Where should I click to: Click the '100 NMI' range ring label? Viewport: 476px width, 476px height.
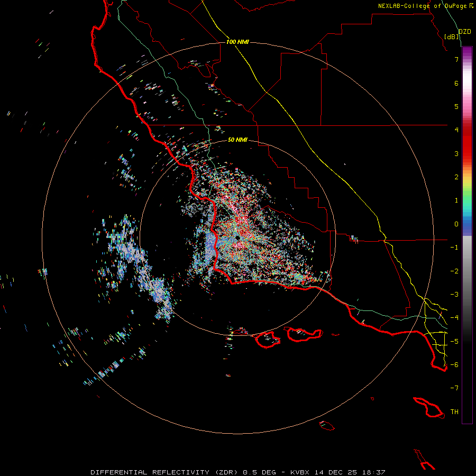click(x=237, y=42)
